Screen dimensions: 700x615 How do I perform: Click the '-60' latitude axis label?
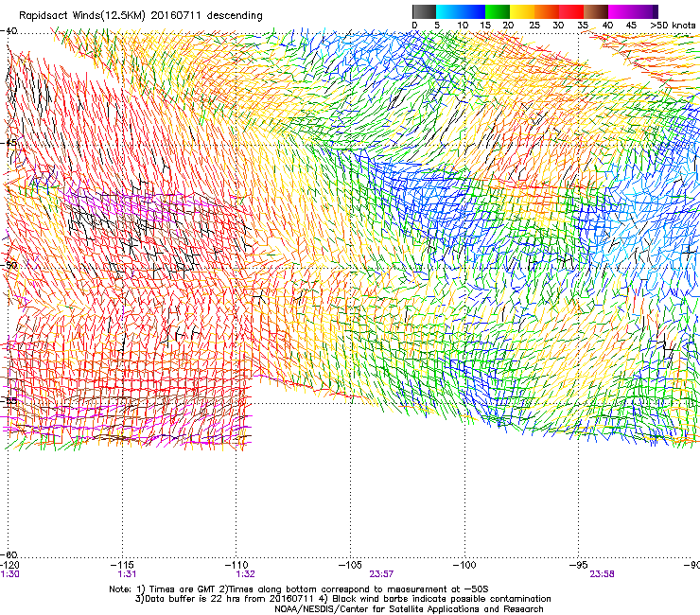click(9, 554)
